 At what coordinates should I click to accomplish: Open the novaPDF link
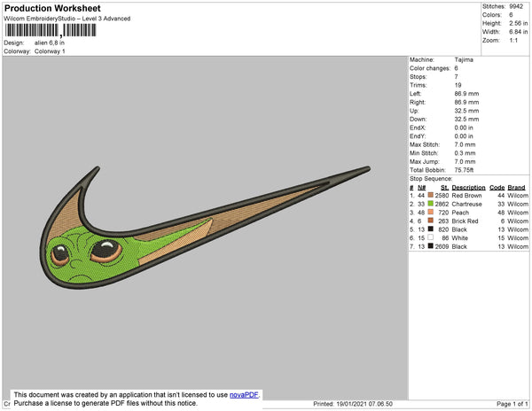tap(246, 395)
